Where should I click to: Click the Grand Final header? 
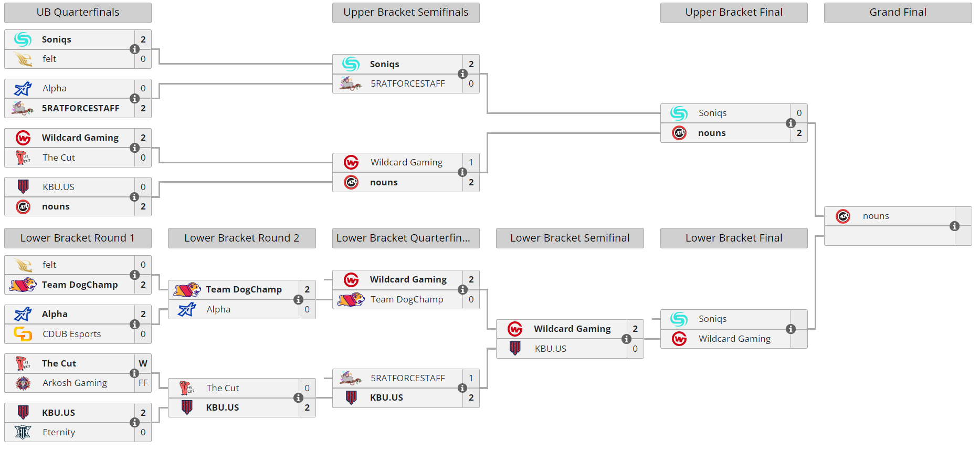[898, 13]
